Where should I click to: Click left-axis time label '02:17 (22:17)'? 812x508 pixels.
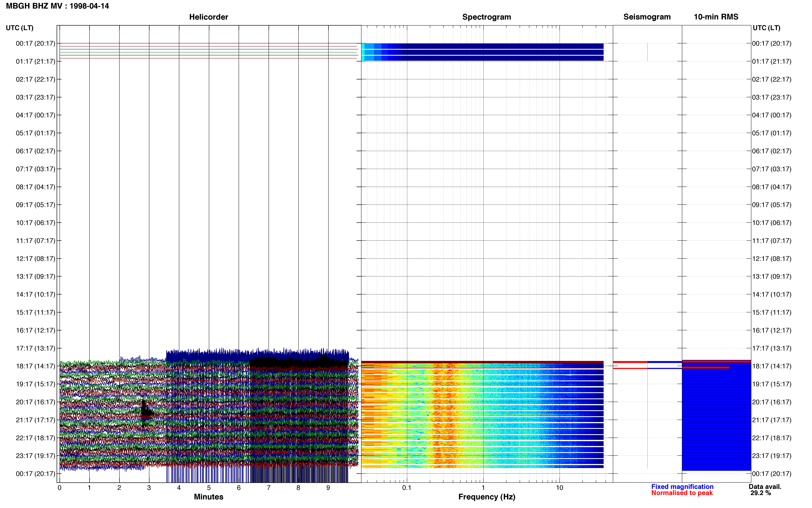point(35,79)
